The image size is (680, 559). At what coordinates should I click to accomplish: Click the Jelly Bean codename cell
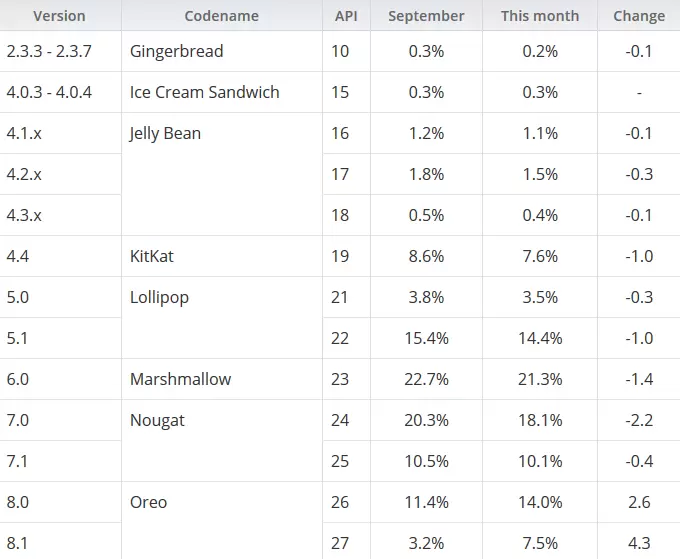tap(165, 133)
